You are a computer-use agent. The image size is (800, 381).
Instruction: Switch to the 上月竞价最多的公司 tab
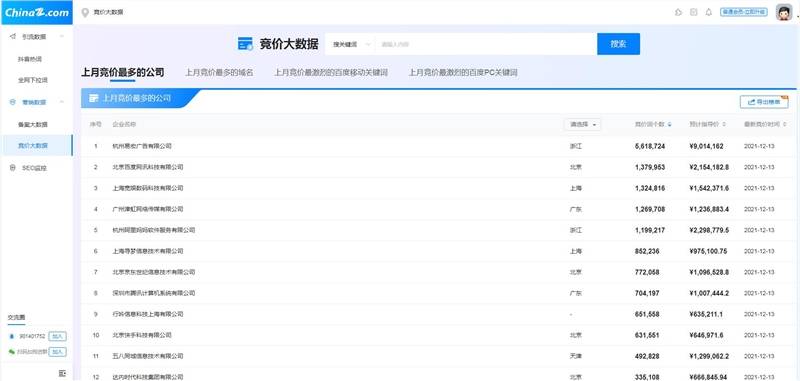point(122,72)
